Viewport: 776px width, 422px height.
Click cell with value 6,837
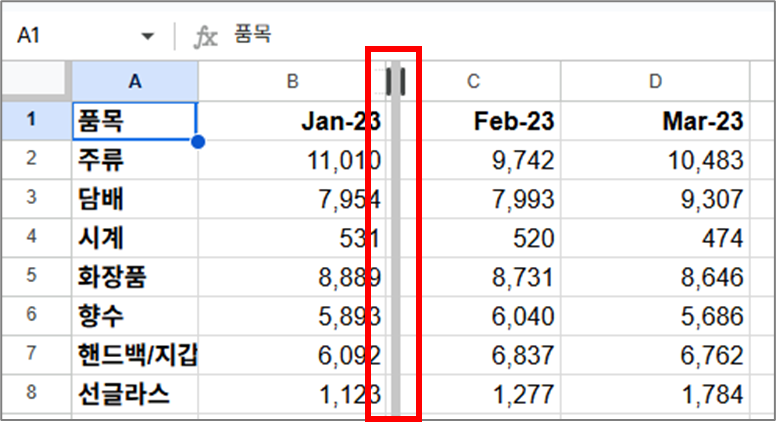pos(481,355)
